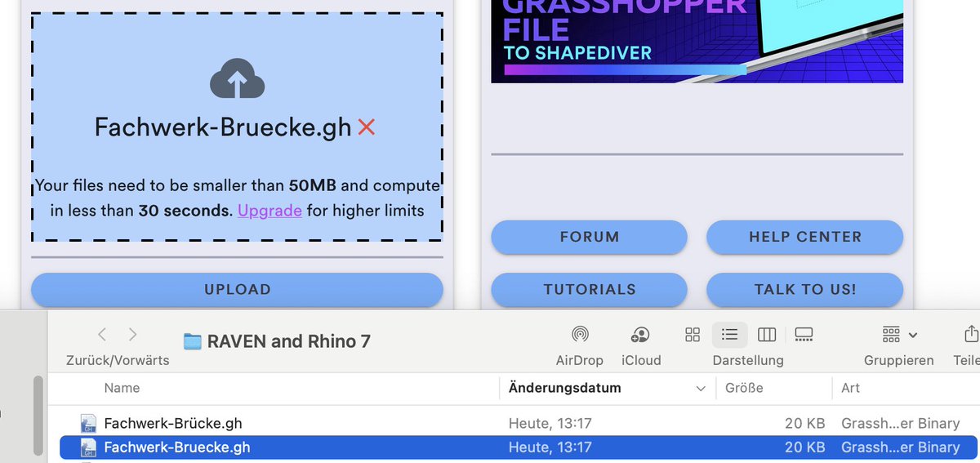Click the Fachwerk-Bruecke.gh file icon in Finder
The image size is (980, 463).
[88, 447]
